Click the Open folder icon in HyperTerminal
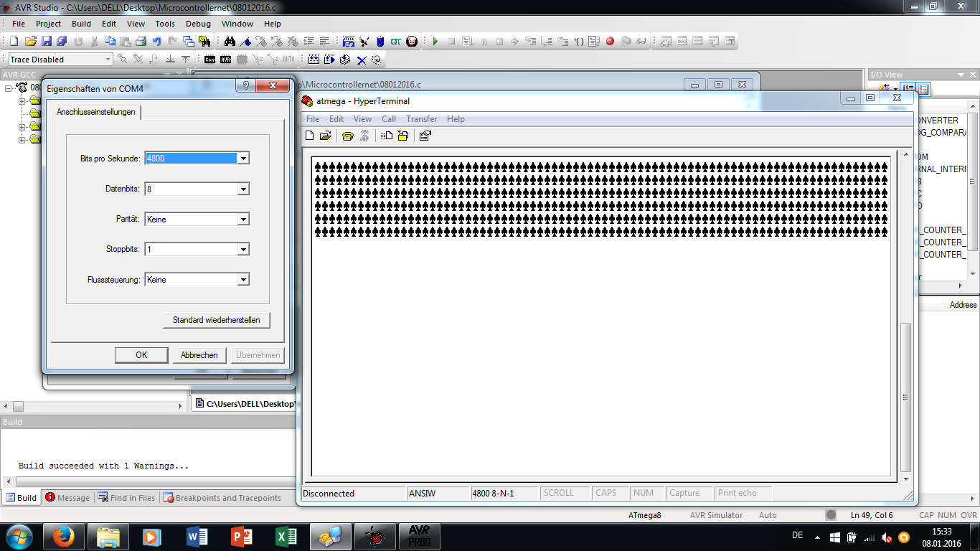Viewport: 980px width, 551px height. [x=326, y=136]
